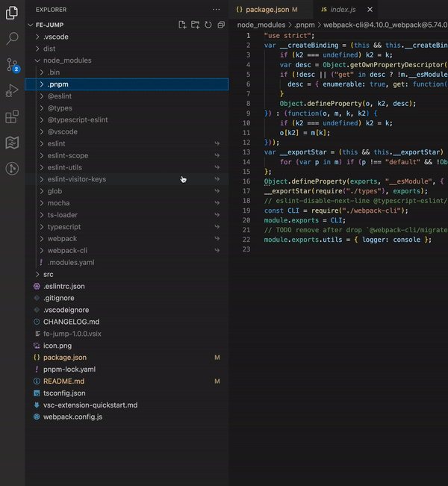
Task: Expand the @typescript-eslint folder
Action: [127, 120]
